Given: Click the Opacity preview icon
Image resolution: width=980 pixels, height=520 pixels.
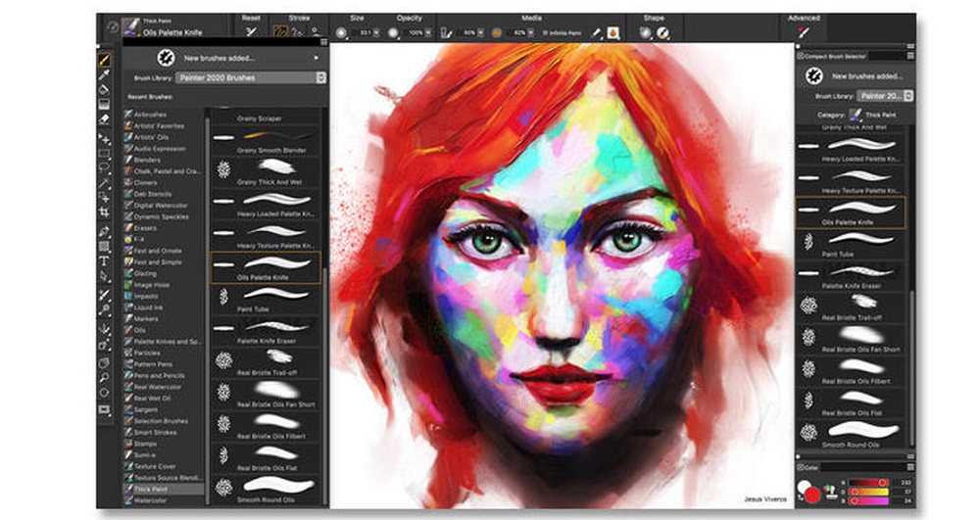Looking at the screenshot, I should (x=393, y=33).
